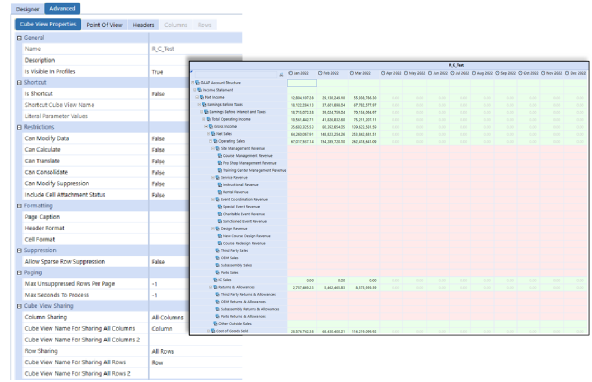Click the Description value field
Viewport: 592px width, 382px height.
coord(169,60)
